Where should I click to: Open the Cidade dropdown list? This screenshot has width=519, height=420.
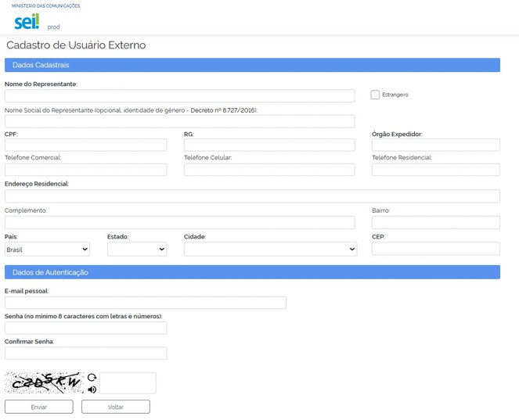(x=270, y=249)
